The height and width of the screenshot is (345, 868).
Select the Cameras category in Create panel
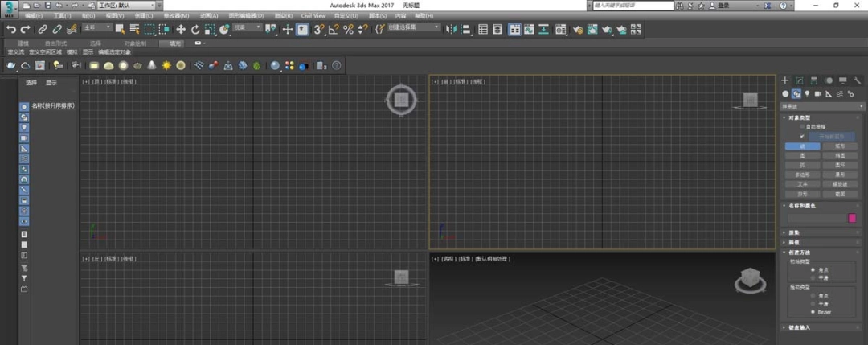[818, 93]
